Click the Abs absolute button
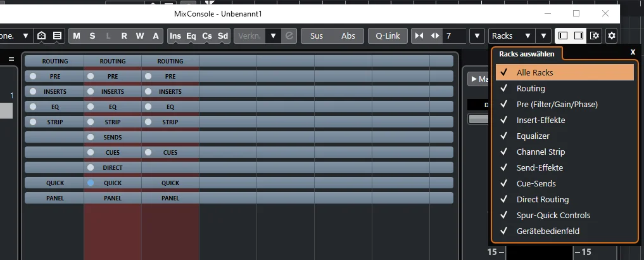This screenshot has width=644, height=260. click(348, 36)
